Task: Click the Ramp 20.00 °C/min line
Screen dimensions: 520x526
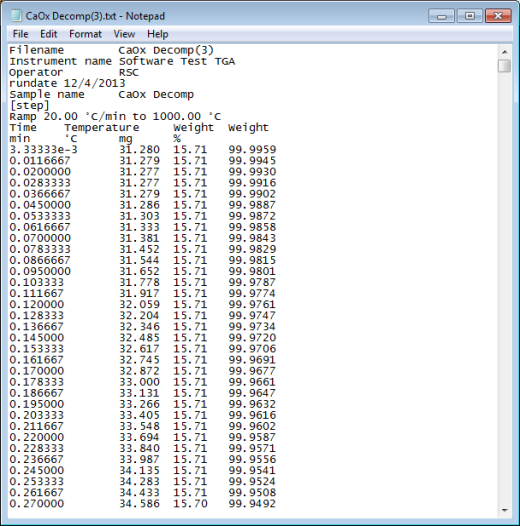Action: click(x=115, y=116)
